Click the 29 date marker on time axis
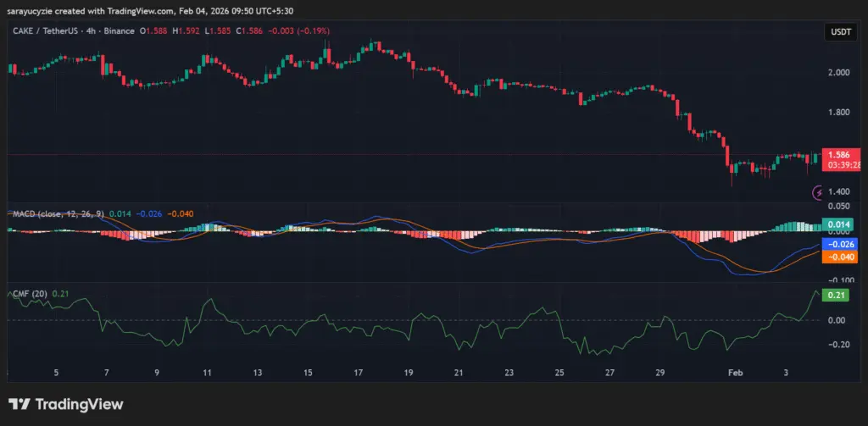 660,372
